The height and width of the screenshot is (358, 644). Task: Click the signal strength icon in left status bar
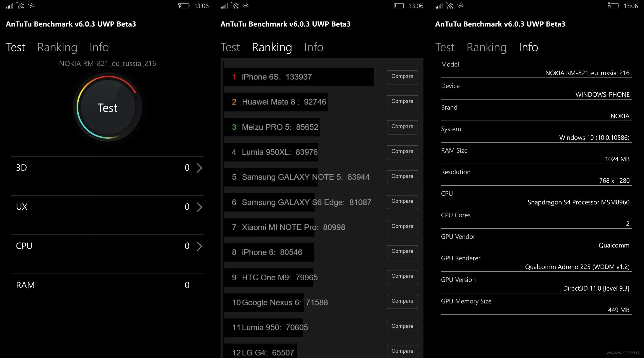pyautogui.click(x=10, y=6)
